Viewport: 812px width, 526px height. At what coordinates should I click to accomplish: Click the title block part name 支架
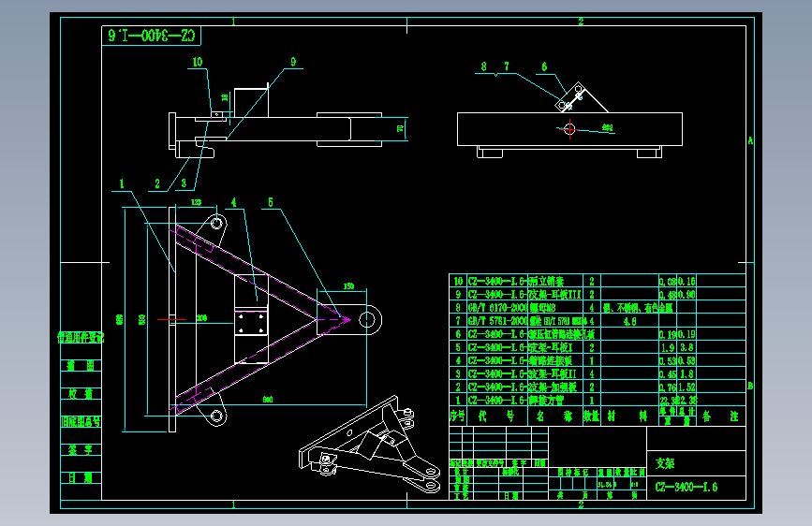pos(665,463)
